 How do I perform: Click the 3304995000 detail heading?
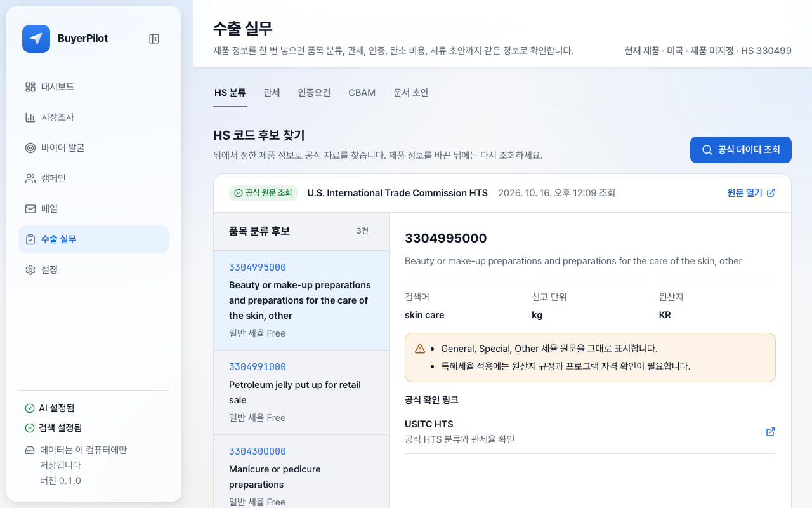[x=446, y=239]
